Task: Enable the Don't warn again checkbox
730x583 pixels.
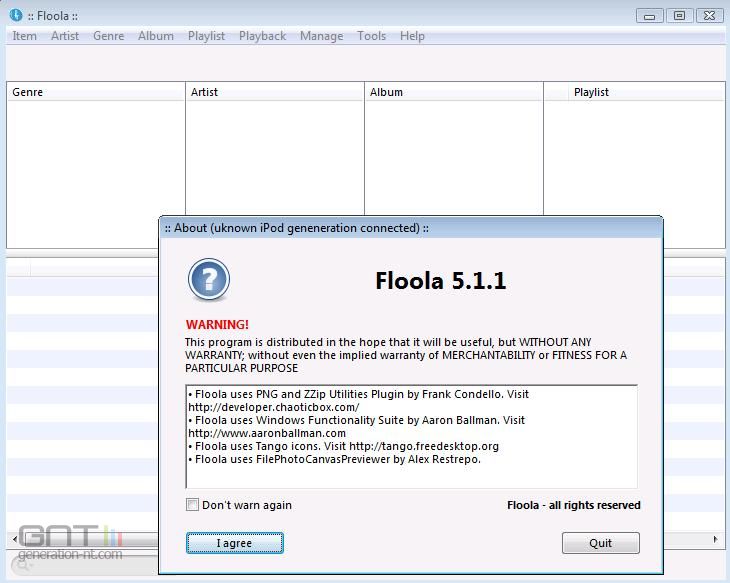Action: point(192,505)
